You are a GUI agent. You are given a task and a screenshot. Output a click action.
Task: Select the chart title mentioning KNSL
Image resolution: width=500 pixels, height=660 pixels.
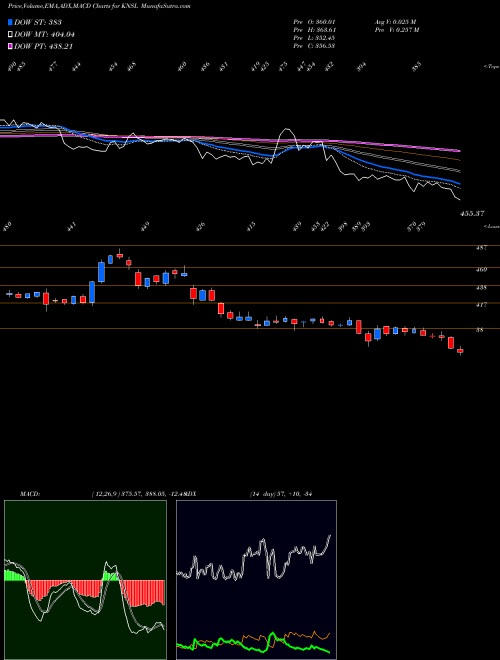pos(100,6)
